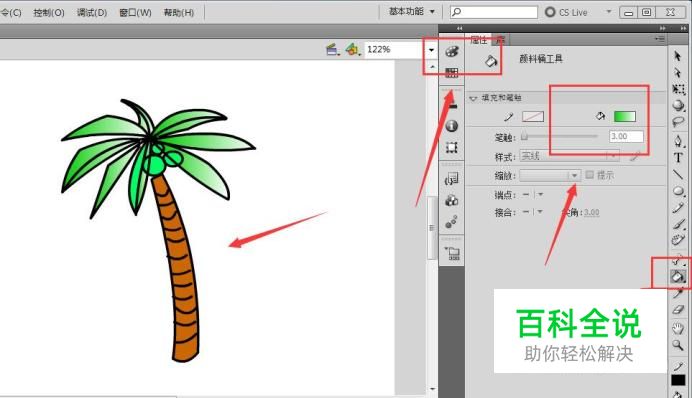692x398 pixels.
Task: Select the Paint Bucket tool
Action: (677, 277)
